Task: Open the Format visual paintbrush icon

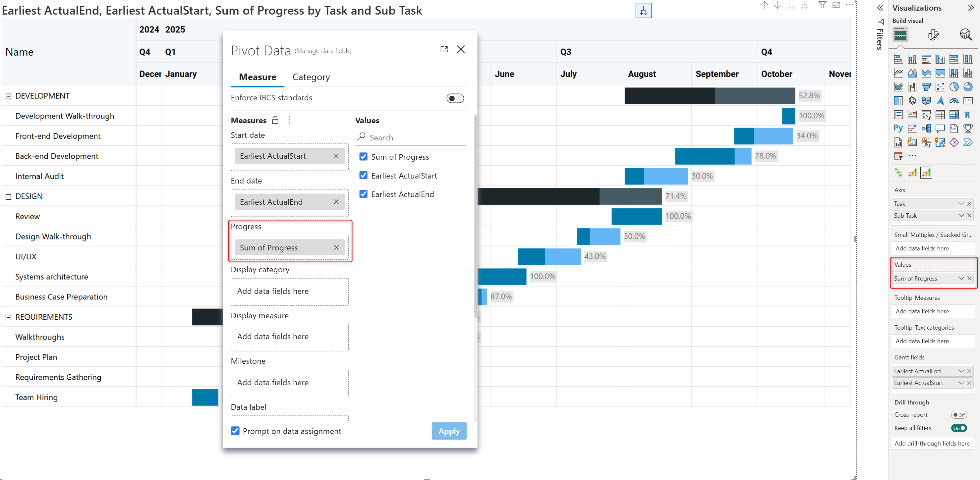Action: point(933,35)
